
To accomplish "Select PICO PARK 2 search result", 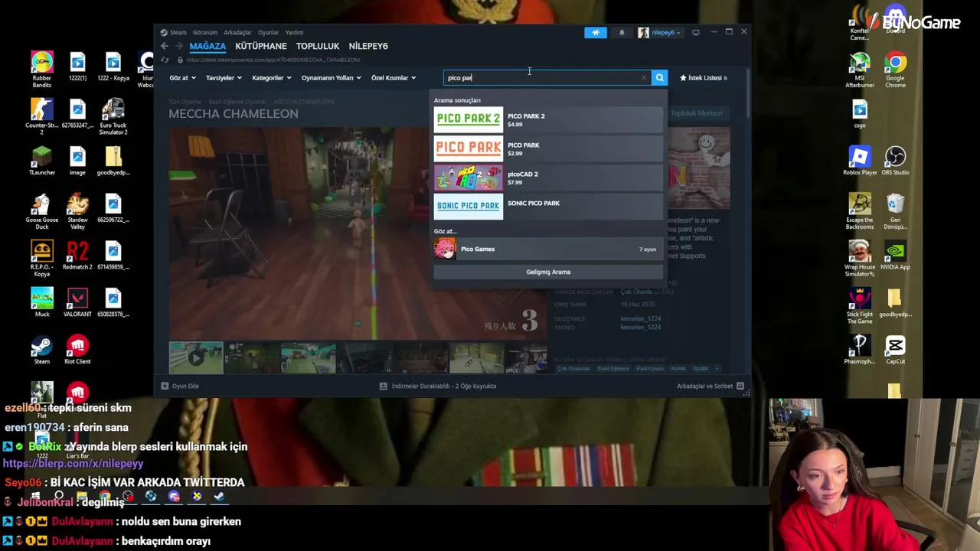I will 548,119.
